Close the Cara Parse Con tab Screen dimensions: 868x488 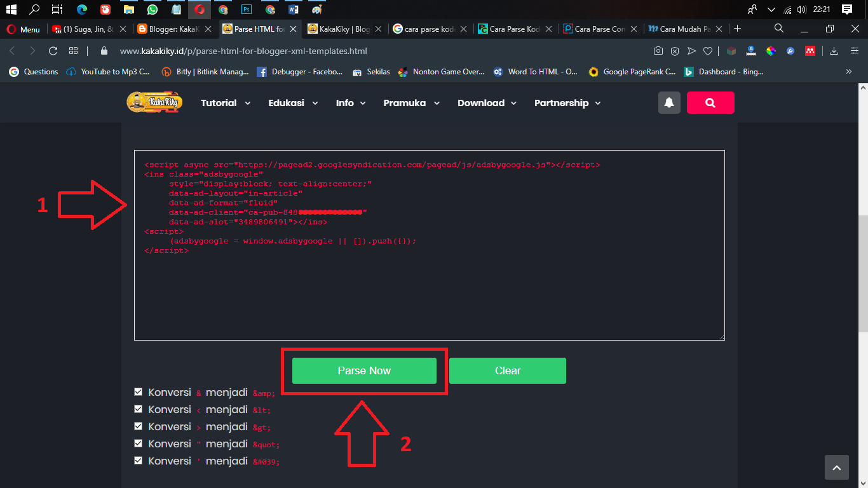point(634,29)
